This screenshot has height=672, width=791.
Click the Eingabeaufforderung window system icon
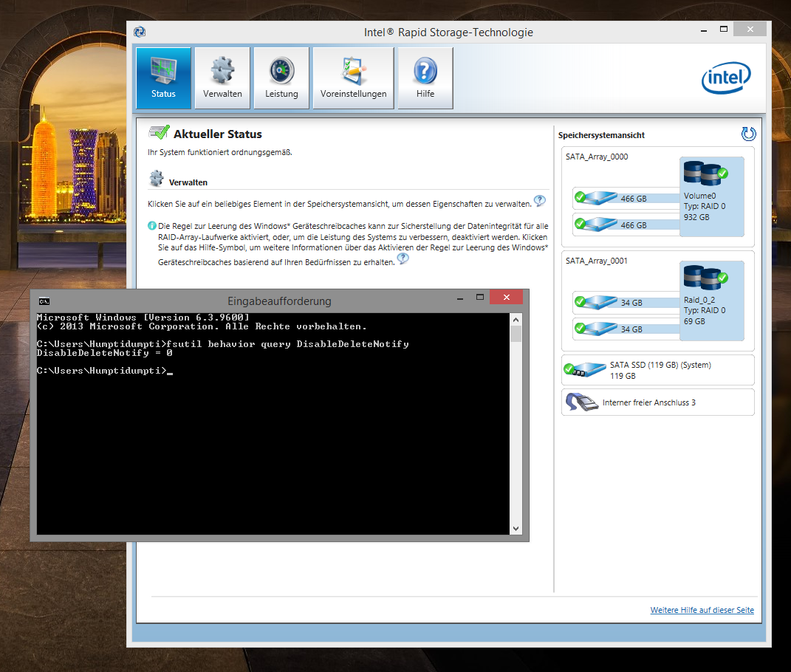tap(44, 301)
